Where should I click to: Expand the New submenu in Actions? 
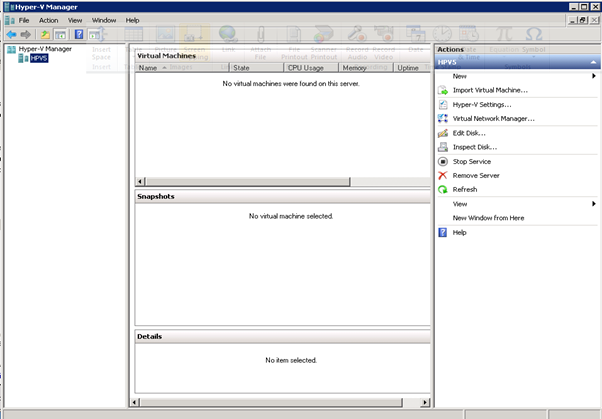tap(518, 76)
